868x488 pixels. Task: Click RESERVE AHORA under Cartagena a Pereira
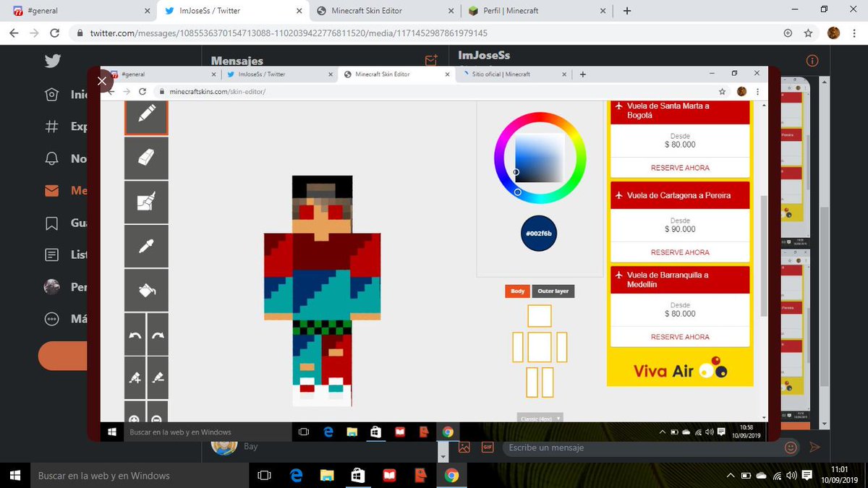[x=680, y=252]
